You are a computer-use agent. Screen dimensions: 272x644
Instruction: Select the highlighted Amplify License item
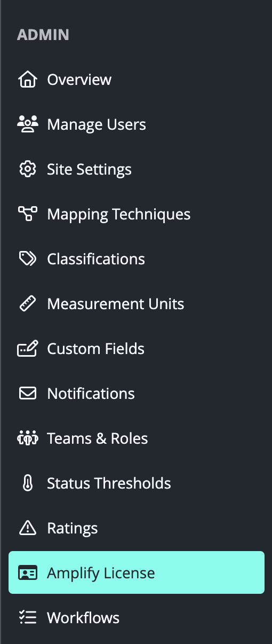point(137,572)
